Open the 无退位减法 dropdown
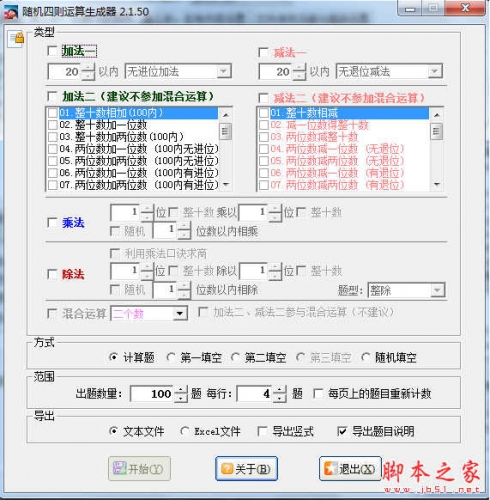 (x=434, y=71)
